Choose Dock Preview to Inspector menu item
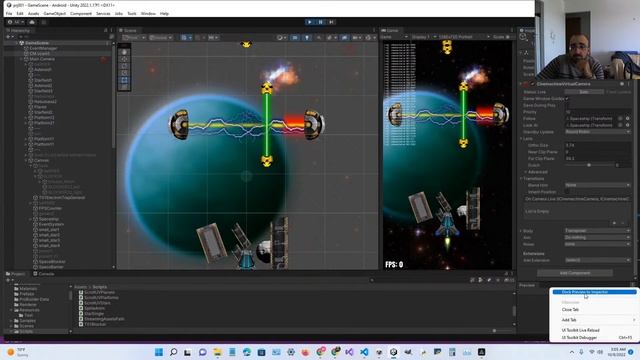Image resolution: width=640 pixels, height=360 pixels. (594, 292)
